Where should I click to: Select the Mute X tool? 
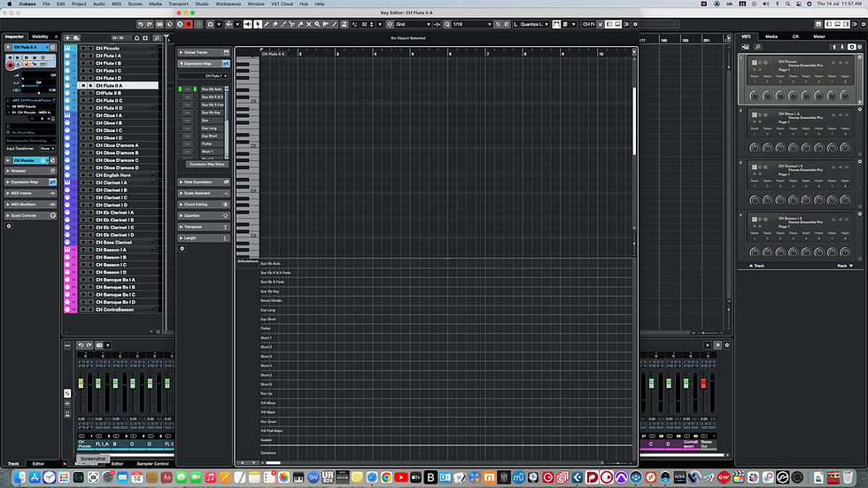pyautogui.click(x=309, y=24)
